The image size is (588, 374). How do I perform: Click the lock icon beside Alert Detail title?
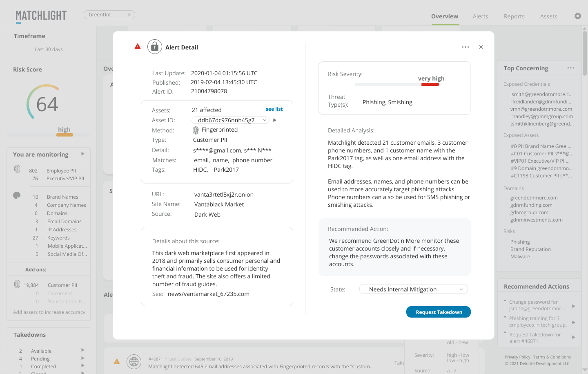tap(155, 47)
